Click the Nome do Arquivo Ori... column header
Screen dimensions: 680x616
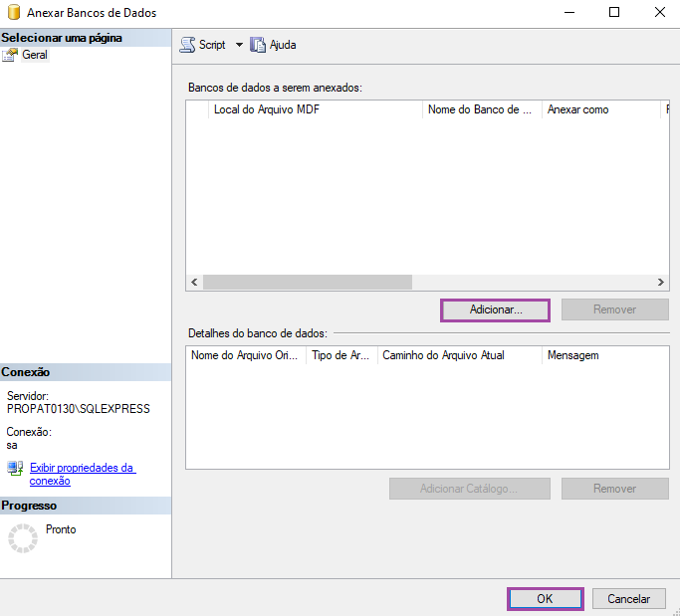pyautogui.click(x=246, y=355)
